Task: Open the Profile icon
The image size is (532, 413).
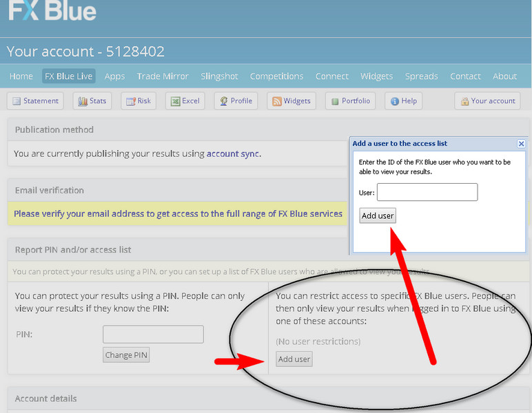Action: 223,101
